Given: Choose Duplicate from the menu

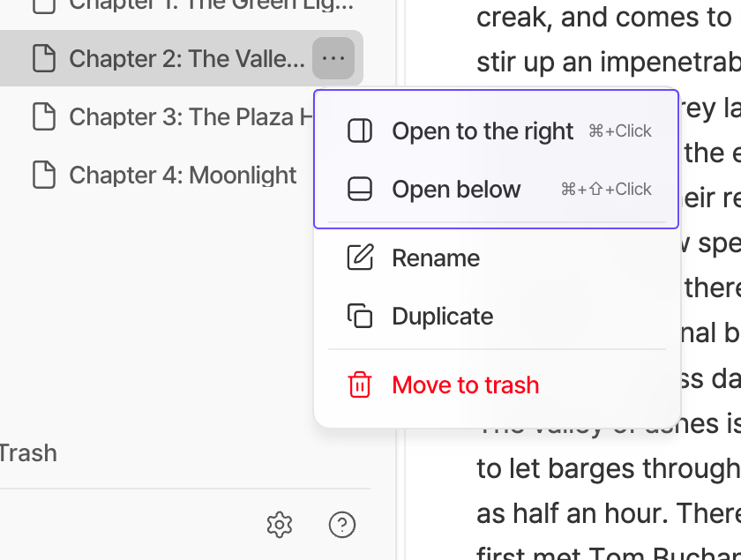Looking at the screenshot, I should [x=497, y=316].
